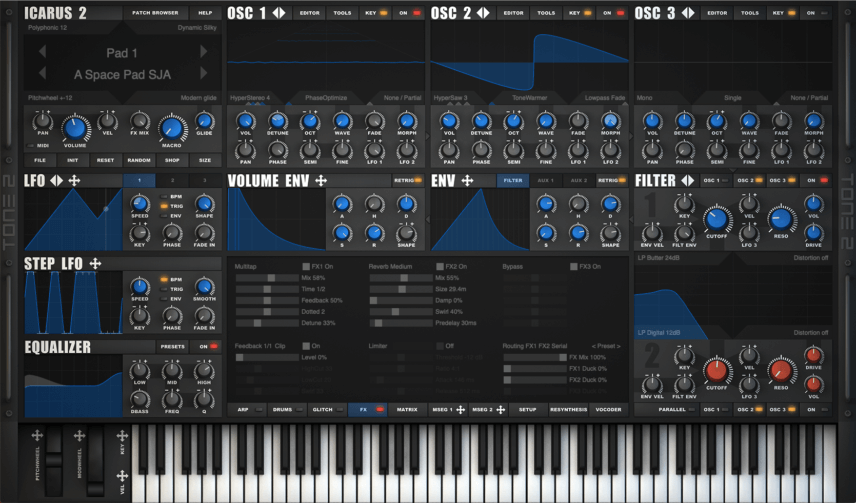Click the Modwheel move icon
Viewport: 856px width, 503px height.
(x=79, y=435)
